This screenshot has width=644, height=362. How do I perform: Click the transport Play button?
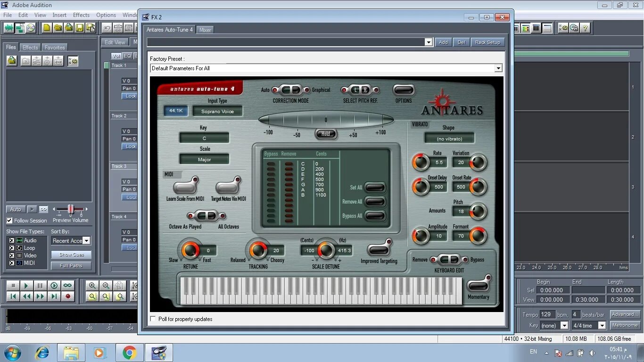tap(26, 286)
